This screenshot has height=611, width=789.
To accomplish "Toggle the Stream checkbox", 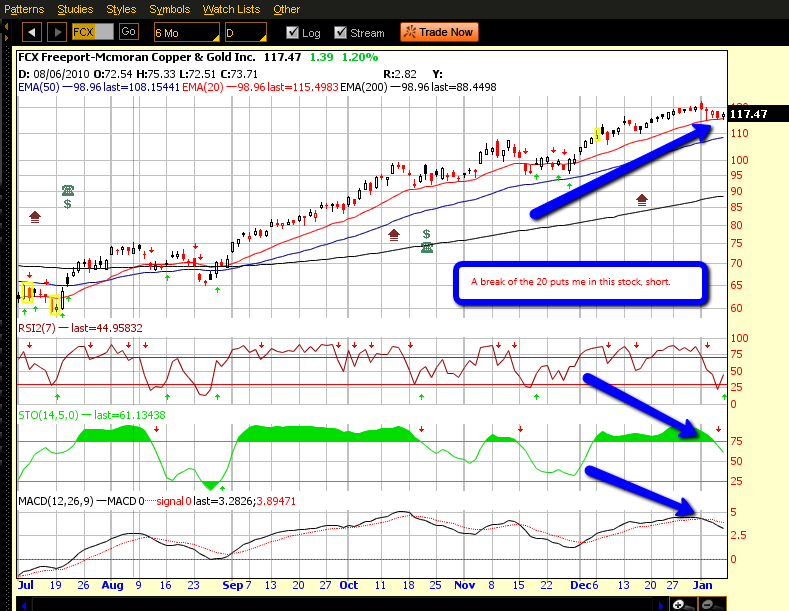I will 341,33.
